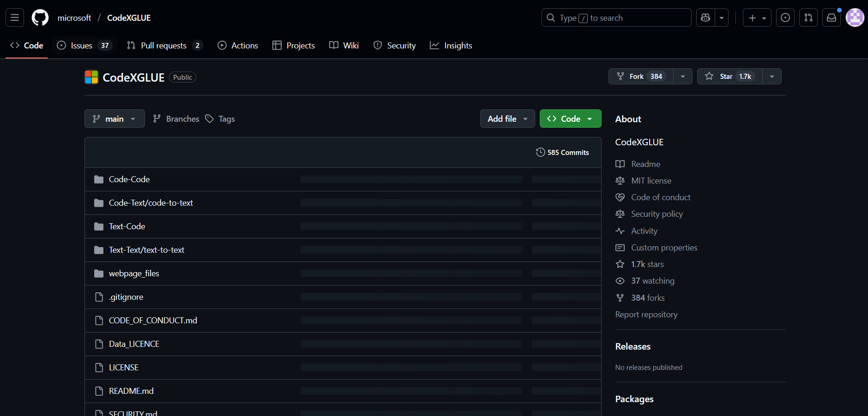The height and width of the screenshot is (416, 868).
Task: Open notifications inbox icon
Action: (832, 18)
